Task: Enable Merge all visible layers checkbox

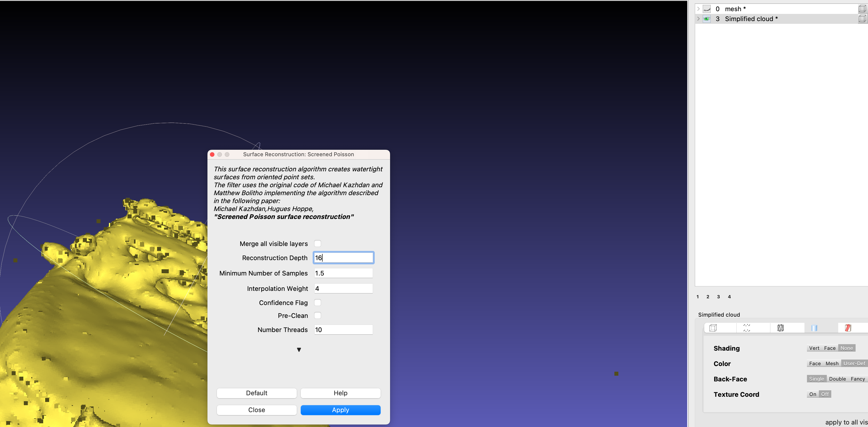Action: tap(317, 244)
